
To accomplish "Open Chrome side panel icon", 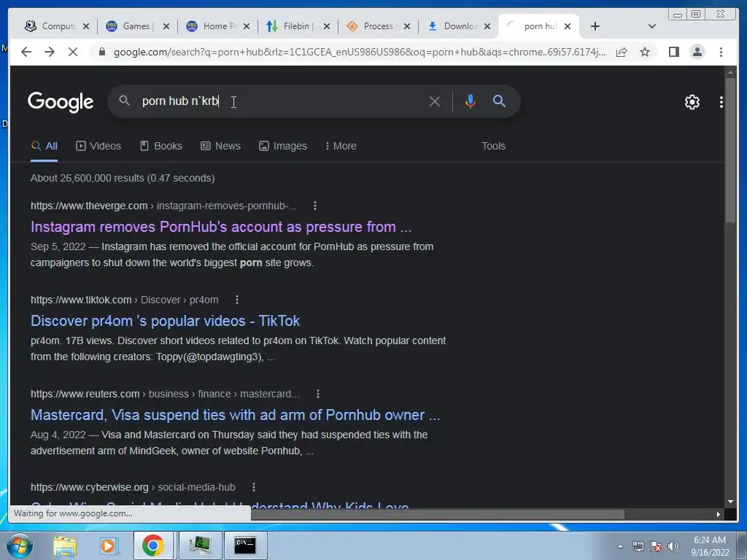I will 673,52.
